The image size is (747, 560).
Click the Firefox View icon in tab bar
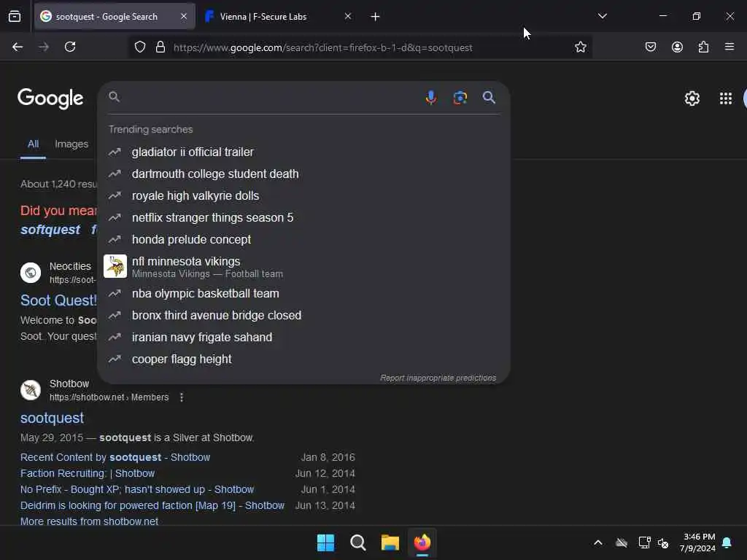(15, 17)
